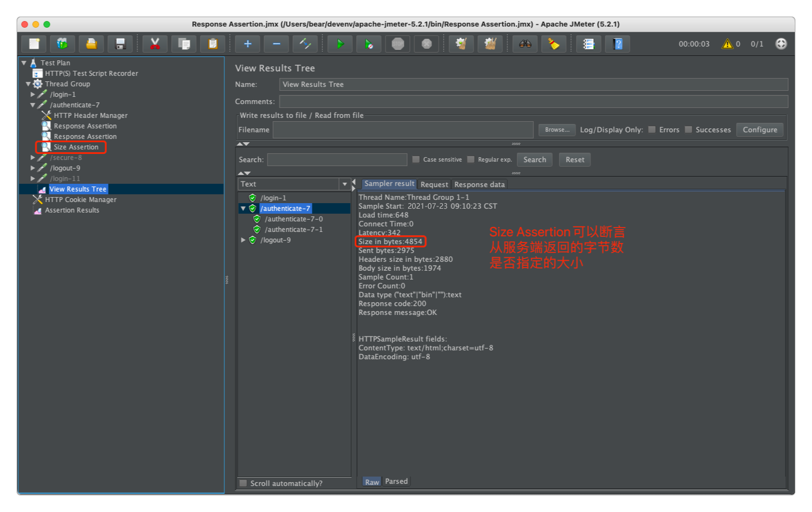Expand the /logout-9 node in test plan
This screenshot has width=812, height=512.
click(x=33, y=168)
